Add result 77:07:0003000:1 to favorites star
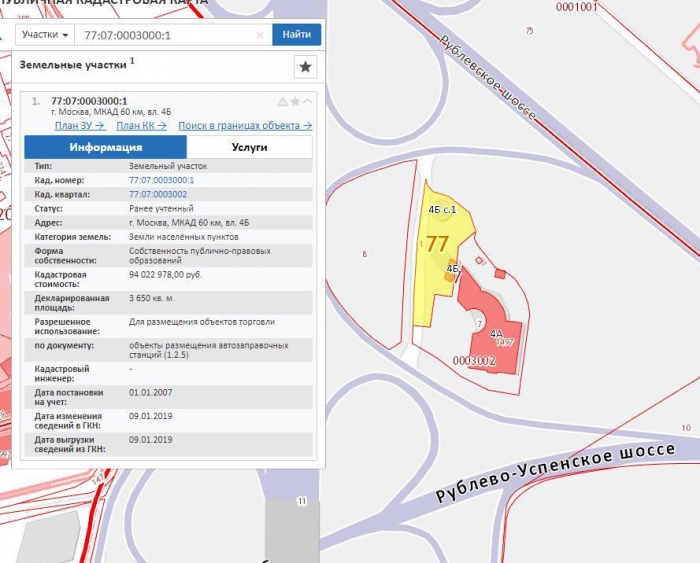700x563 pixels. click(x=295, y=102)
